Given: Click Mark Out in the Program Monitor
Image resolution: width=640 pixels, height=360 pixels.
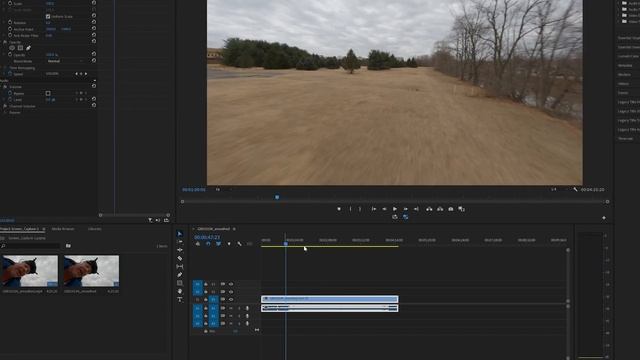Looking at the screenshot, I should tap(360, 209).
